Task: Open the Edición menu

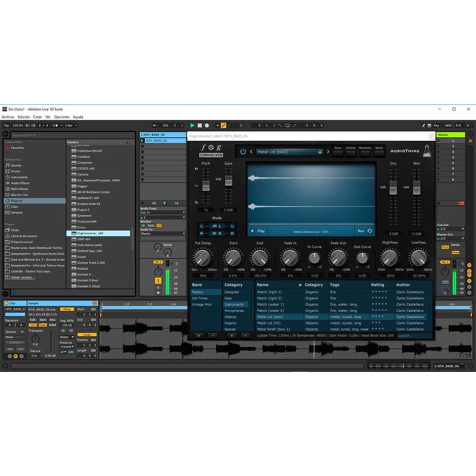Action: pos(24,117)
